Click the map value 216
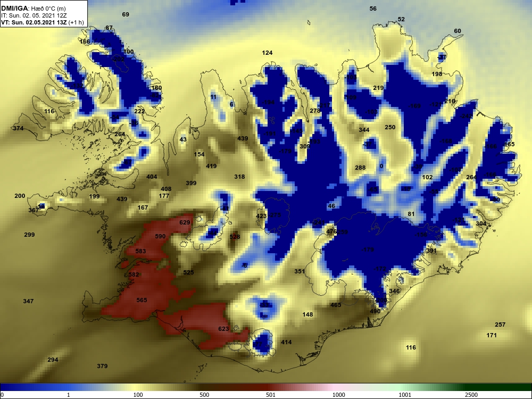Screen dimensions: 532x399 coord(450,101)
